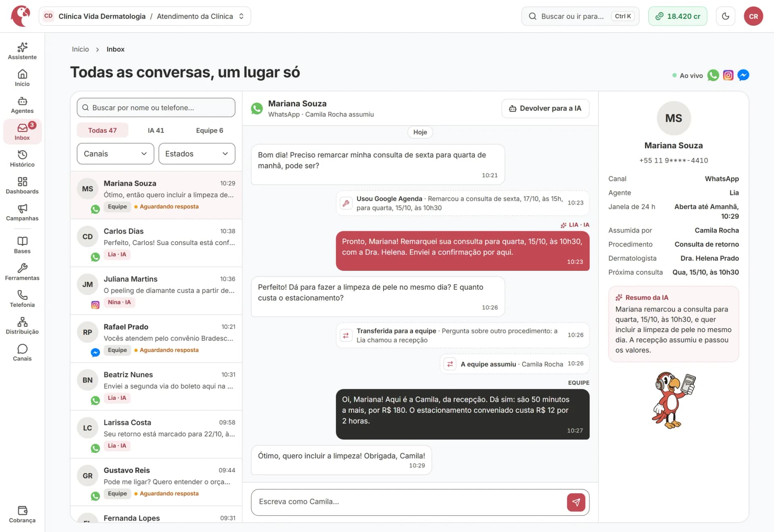Open Bases in the sidebar
This screenshot has width=774, height=532.
[22, 245]
